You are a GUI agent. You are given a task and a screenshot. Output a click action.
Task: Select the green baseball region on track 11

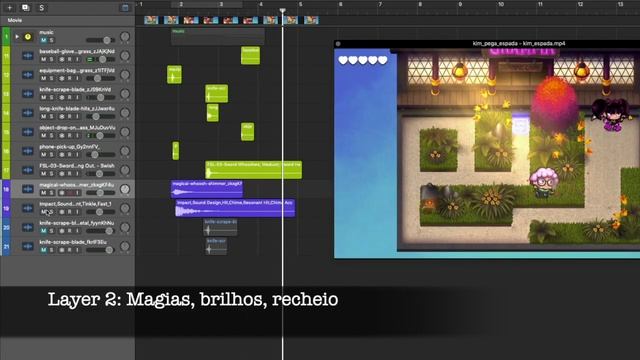pos(250,56)
